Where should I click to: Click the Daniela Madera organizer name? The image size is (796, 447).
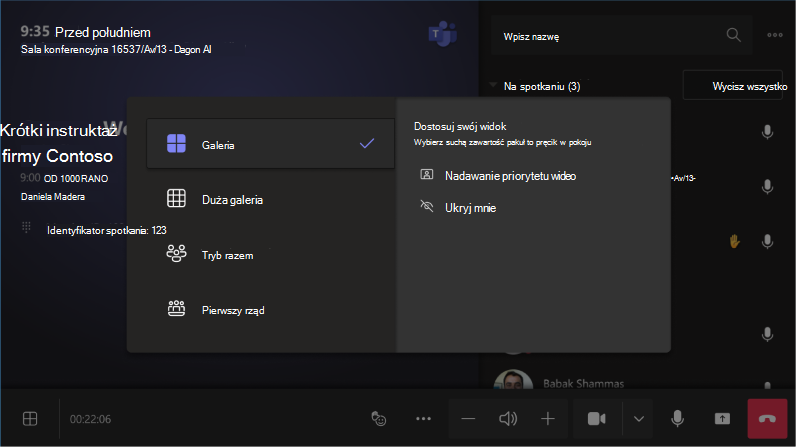[53, 197]
